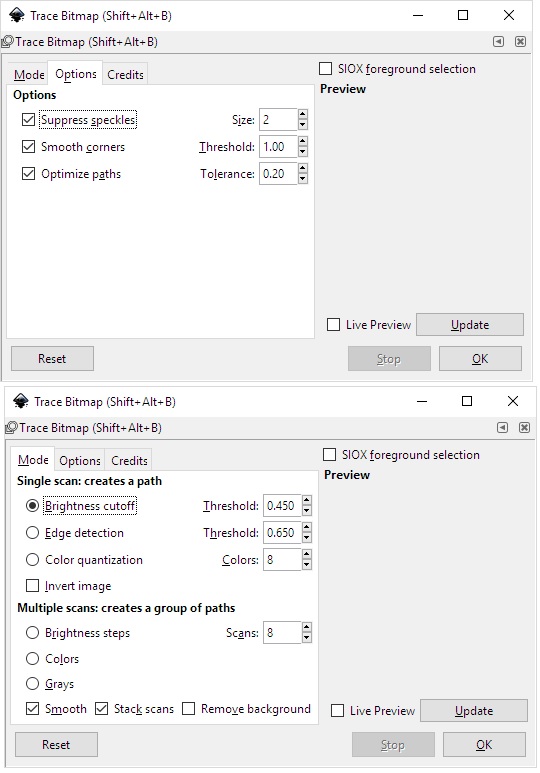Click Reset button in top window
The height and width of the screenshot is (773, 540).
click(x=52, y=358)
